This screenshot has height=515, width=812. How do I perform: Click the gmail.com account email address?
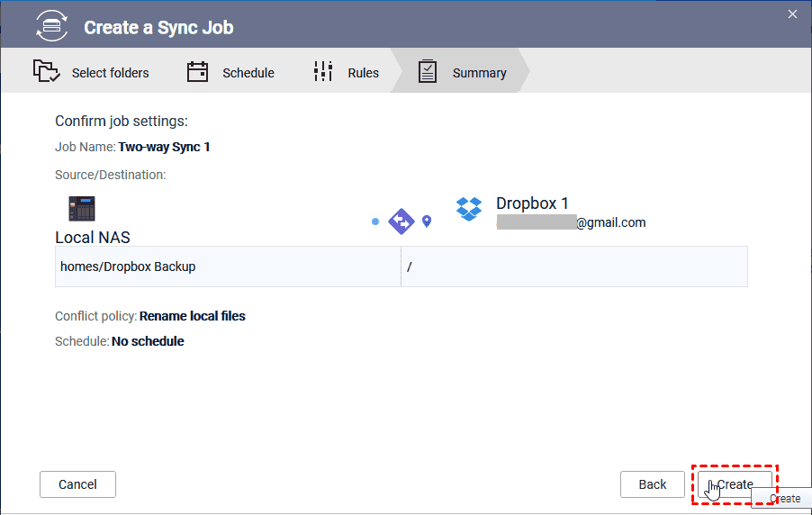(571, 222)
